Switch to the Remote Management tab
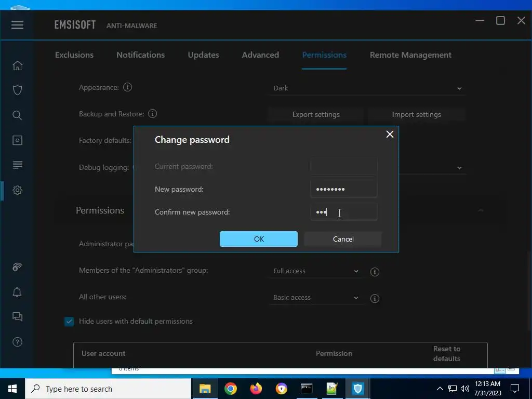The image size is (532, 399). point(410,55)
